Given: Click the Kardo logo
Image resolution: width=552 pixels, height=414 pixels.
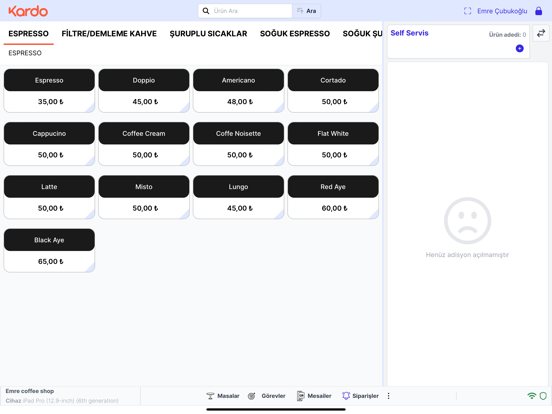Looking at the screenshot, I should click(x=28, y=11).
